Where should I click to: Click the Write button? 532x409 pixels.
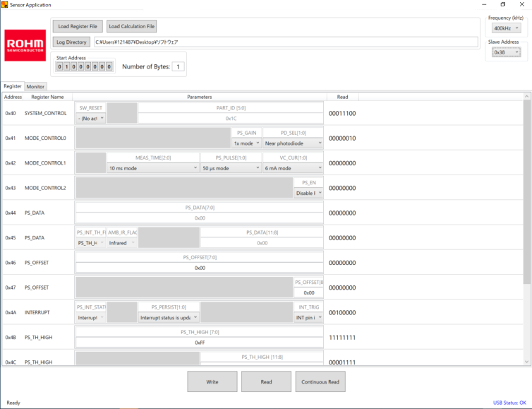pos(212,381)
